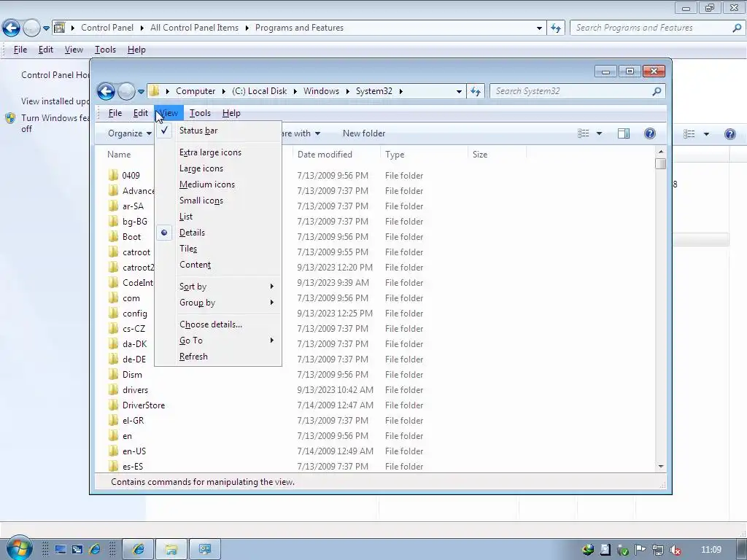Click view icon in Programs and Features toolbar
The width and height of the screenshot is (747, 560).
pos(689,134)
